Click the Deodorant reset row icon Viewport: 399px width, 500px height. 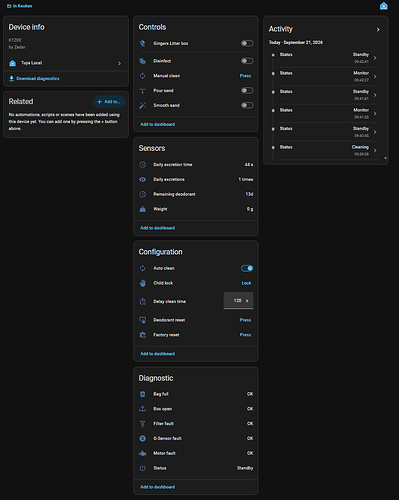click(x=142, y=320)
